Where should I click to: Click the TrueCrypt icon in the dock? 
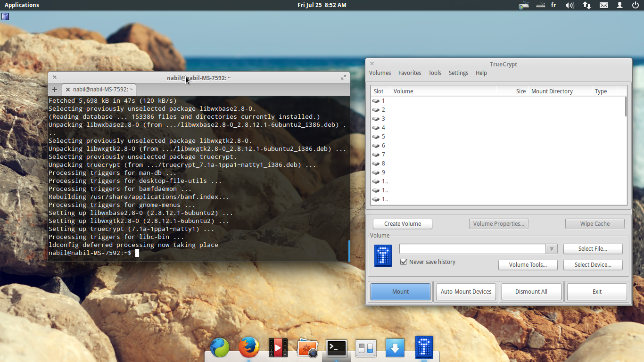pos(424,347)
